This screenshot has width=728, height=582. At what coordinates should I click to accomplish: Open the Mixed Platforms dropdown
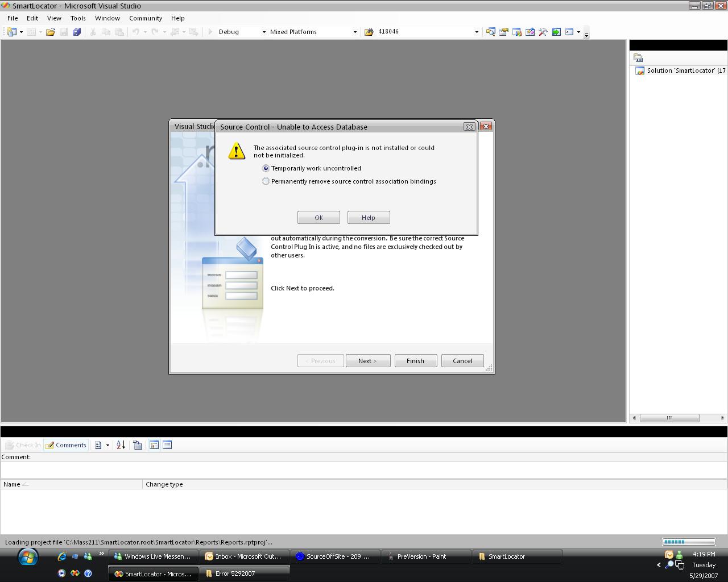click(355, 32)
